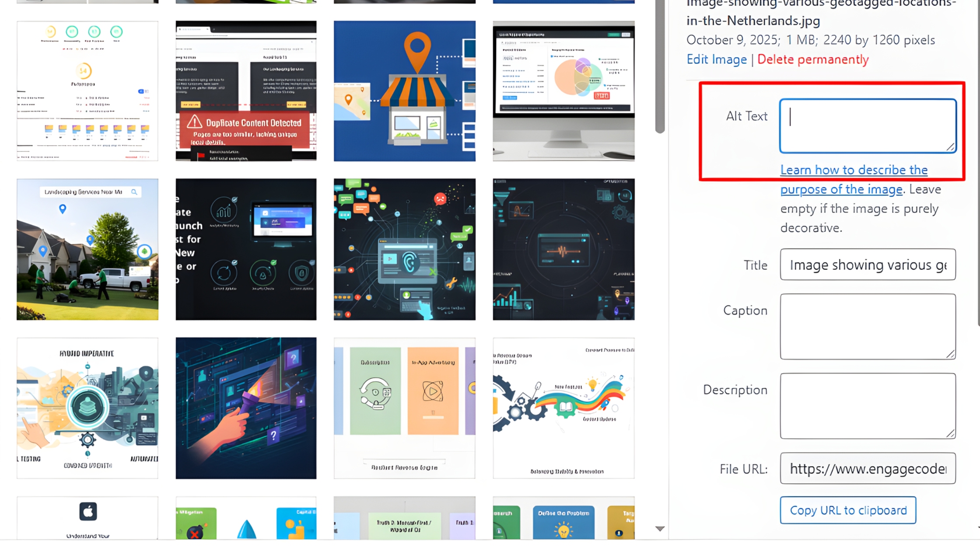Select the monitor with Venn diagram thumbnail
Viewport: 980px width, 551px height.
pos(563,91)
